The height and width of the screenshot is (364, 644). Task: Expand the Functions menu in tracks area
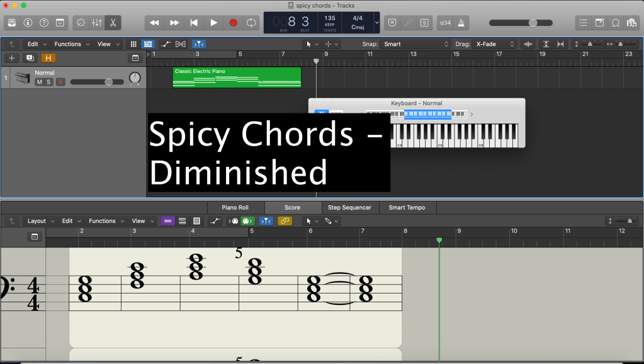(x=71, y=44)
